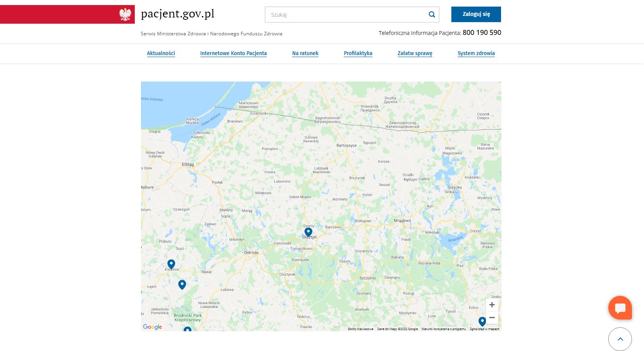The image size is (644, 351).
Task: Open Internetowe Konto Pacjenta menu item
Action: coord(233,53)
